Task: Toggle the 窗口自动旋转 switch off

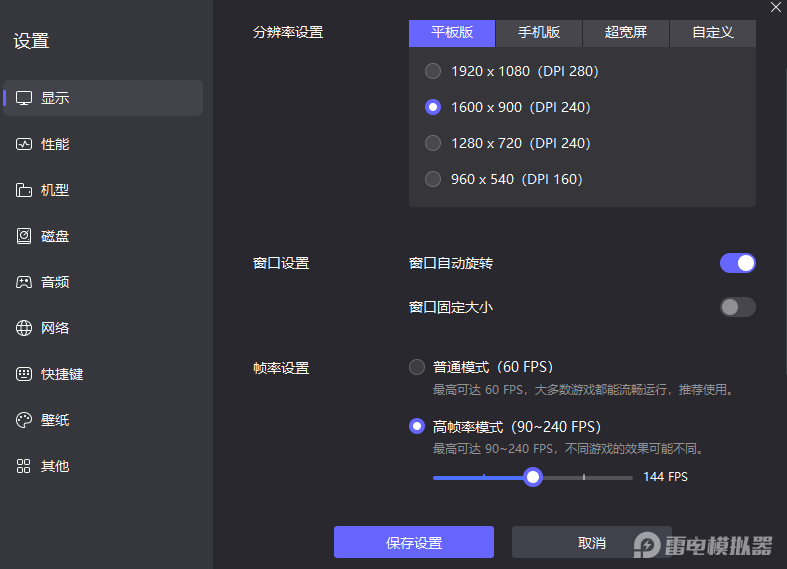Action: point(737,263)
